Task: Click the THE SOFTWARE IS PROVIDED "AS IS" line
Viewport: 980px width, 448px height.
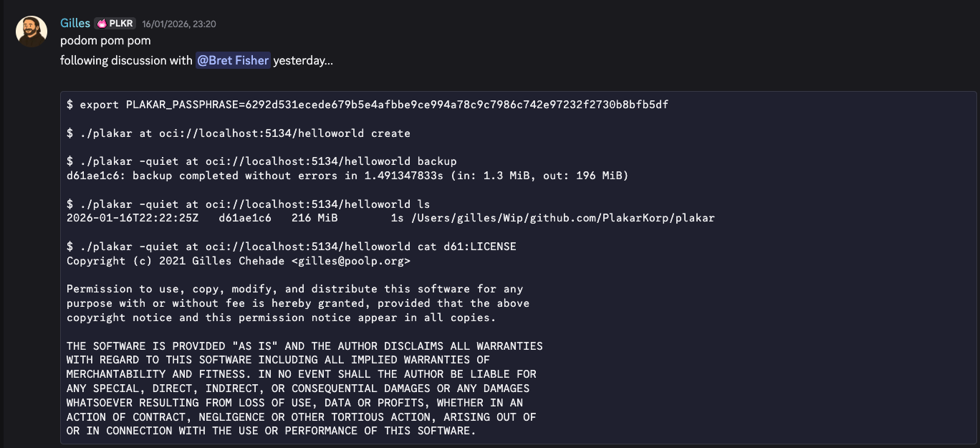Action: [x=304, y=346]
